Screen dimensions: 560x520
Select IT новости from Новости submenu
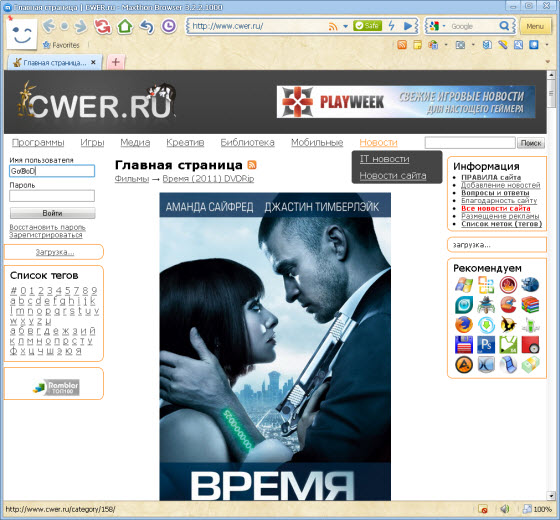384,159
